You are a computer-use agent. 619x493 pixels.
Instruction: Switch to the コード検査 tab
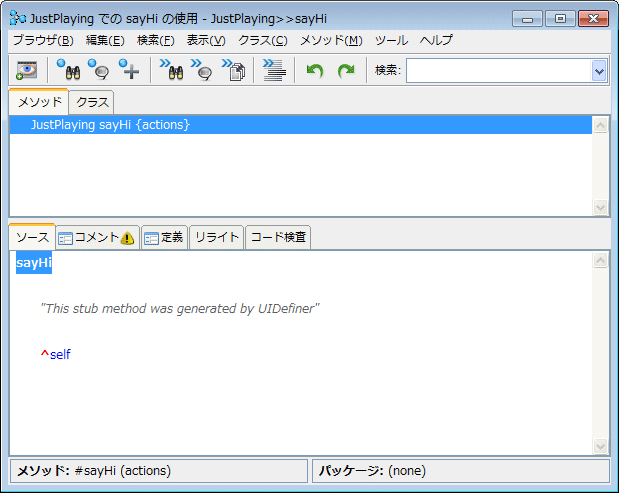pyautogui.click(x=279, y=237)
